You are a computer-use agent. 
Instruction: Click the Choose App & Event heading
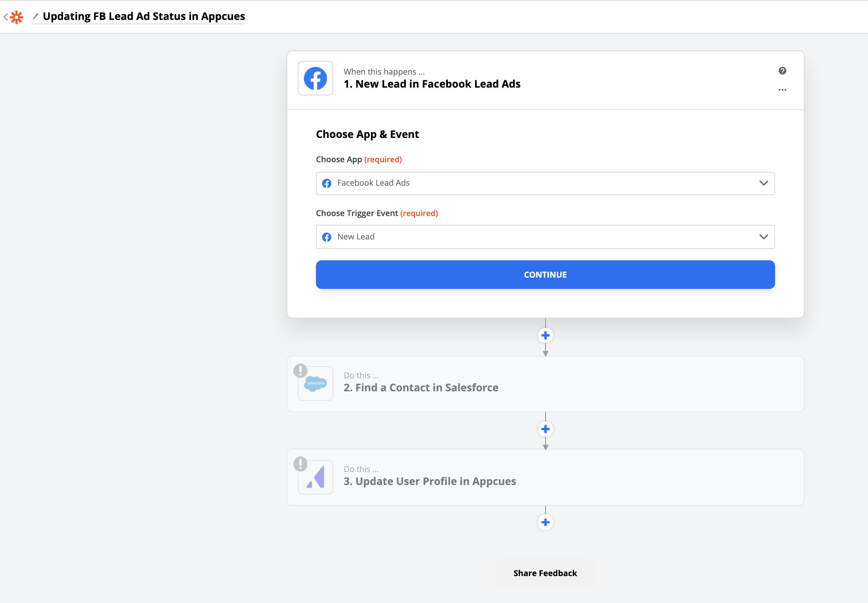[x=367, y=134]
